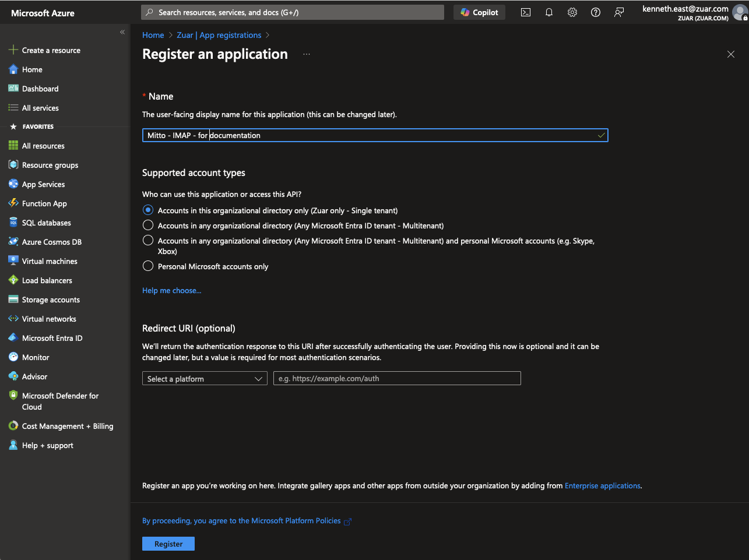The width and height of the screenshot is (749, 560).
Task: Go to Zuar App registrations breadcrumb
Action: pos(219,35)
